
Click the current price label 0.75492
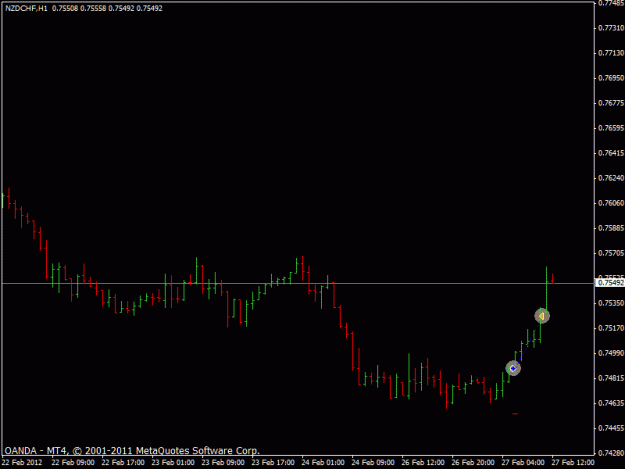coord(610,283)
